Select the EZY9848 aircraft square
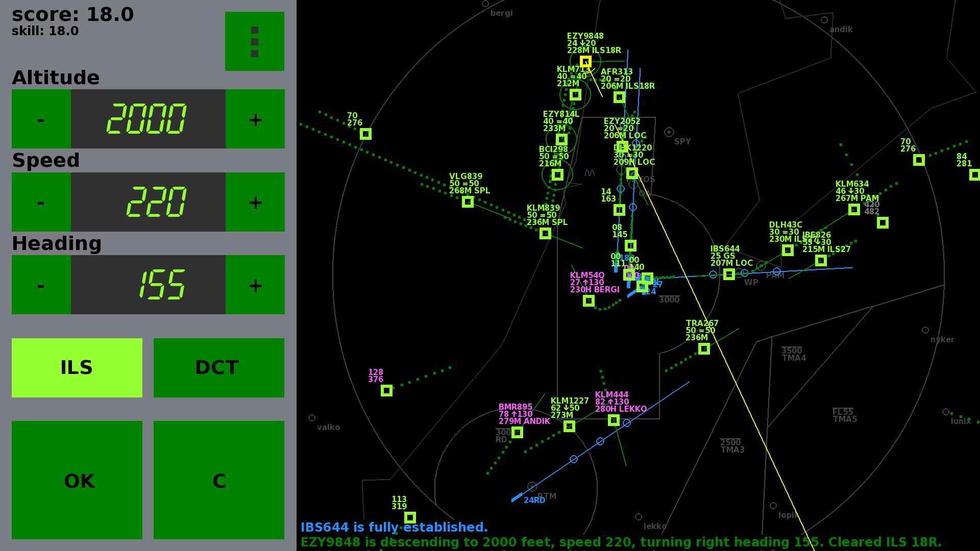This screenshot has width=980, height=551. (585, 62)
